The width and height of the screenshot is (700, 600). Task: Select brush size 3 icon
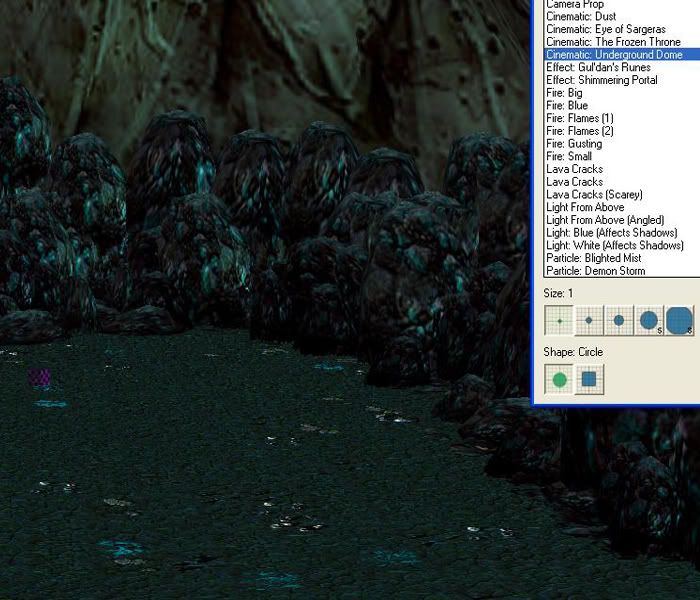click(619, 321)
